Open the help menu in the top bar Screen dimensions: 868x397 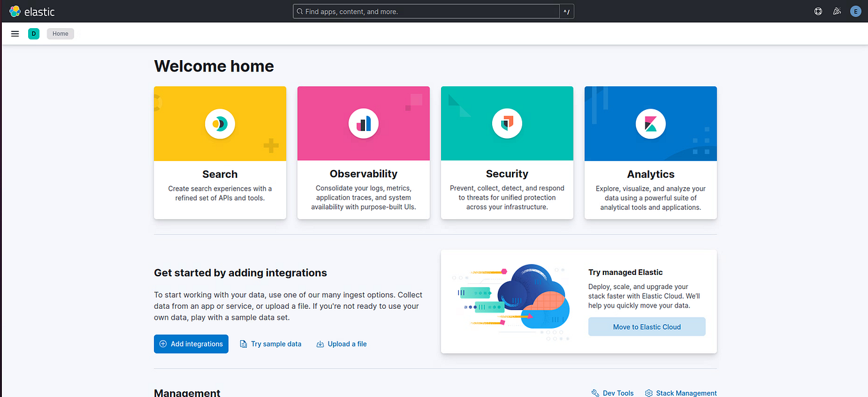click(818, 11)
